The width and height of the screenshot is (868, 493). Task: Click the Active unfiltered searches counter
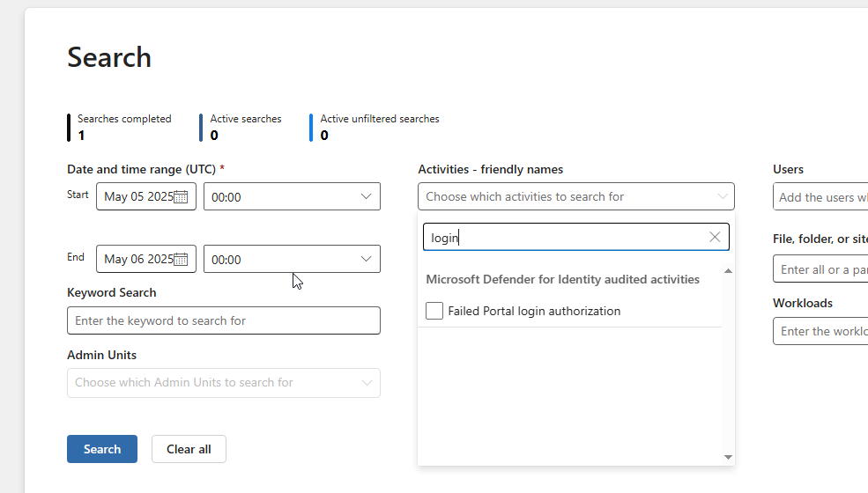[375, 128]
